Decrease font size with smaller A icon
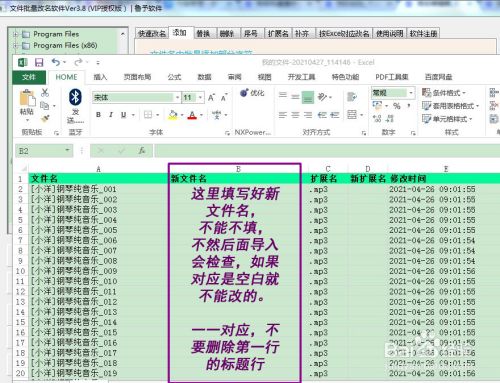Image resolution: width=500 pixels, height=383 pixels. [x=224, y=97]
